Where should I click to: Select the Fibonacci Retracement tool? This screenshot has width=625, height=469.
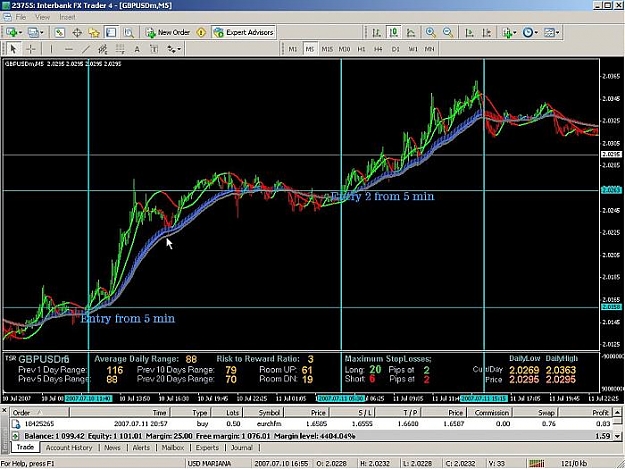click(x=120, y=49)
